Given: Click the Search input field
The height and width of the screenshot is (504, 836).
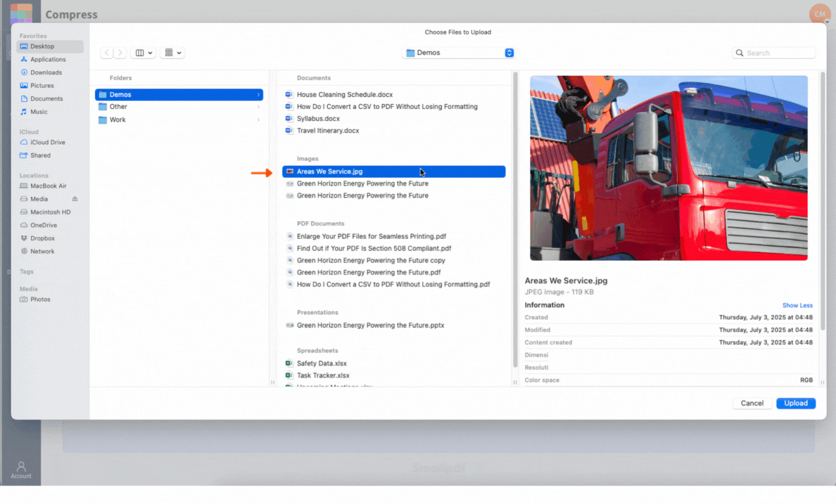Looking at the screenshot, I should coord(774,52).
